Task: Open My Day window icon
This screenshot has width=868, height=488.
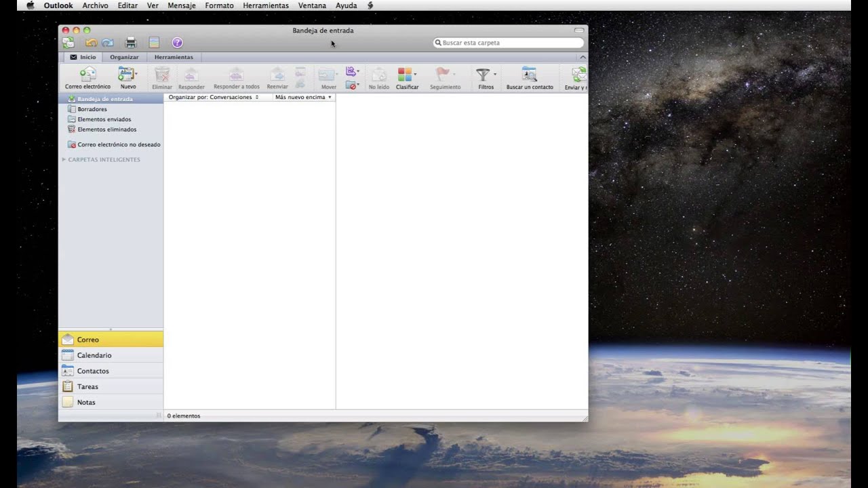Action: pyautogui.click(x=154, y=43)
